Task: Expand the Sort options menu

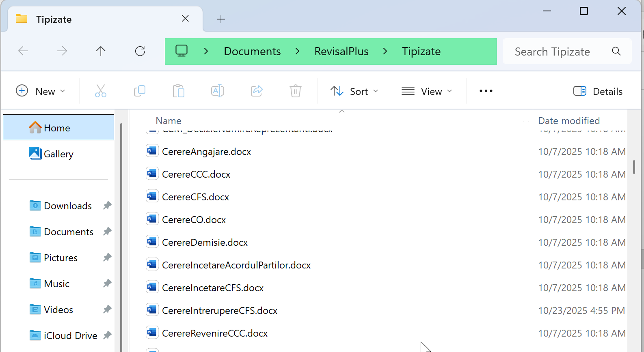Action: [x=354, y=91]
